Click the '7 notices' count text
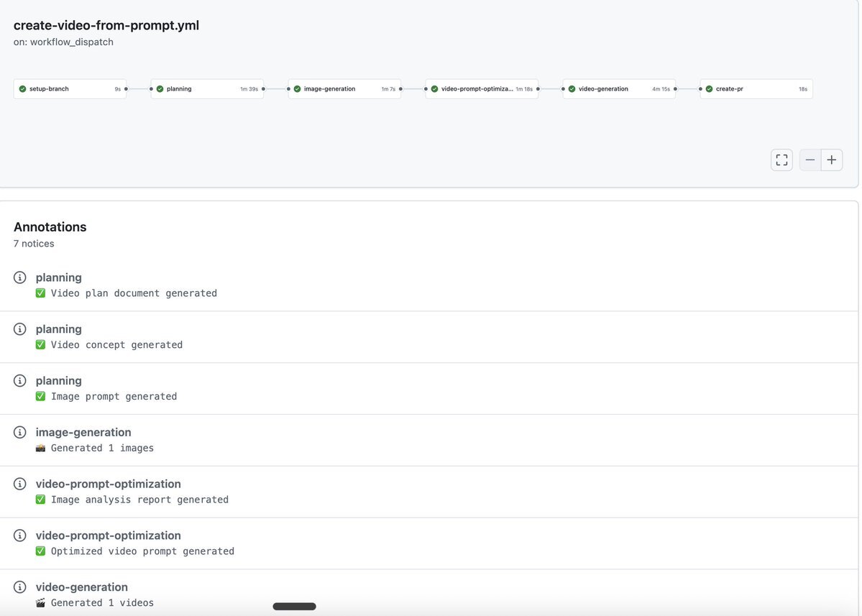The height and width of the screenshot is (616, 862). tap(34, 244)
